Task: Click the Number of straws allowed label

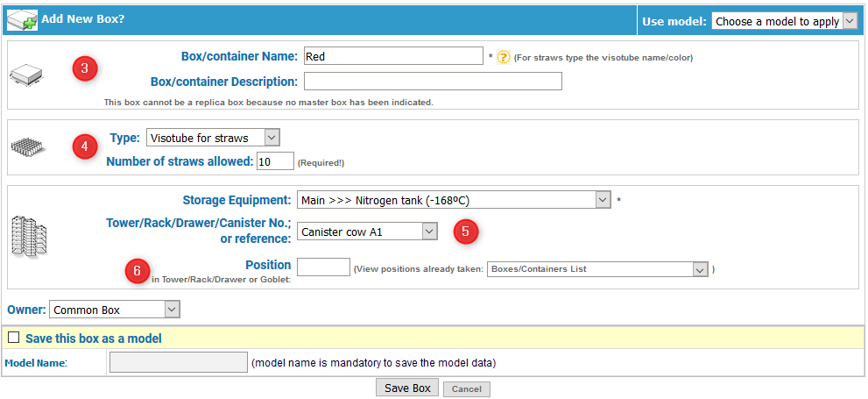Action: click(x=180, y=161)
